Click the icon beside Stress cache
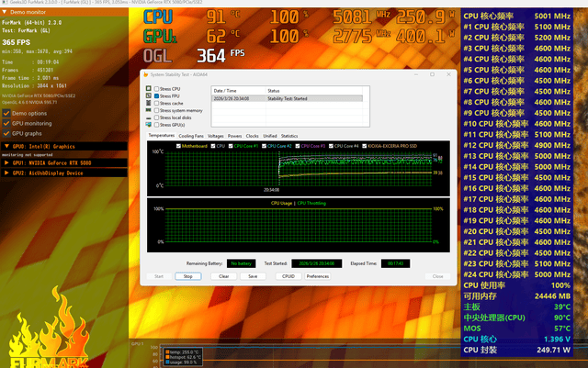 (148, 103)
